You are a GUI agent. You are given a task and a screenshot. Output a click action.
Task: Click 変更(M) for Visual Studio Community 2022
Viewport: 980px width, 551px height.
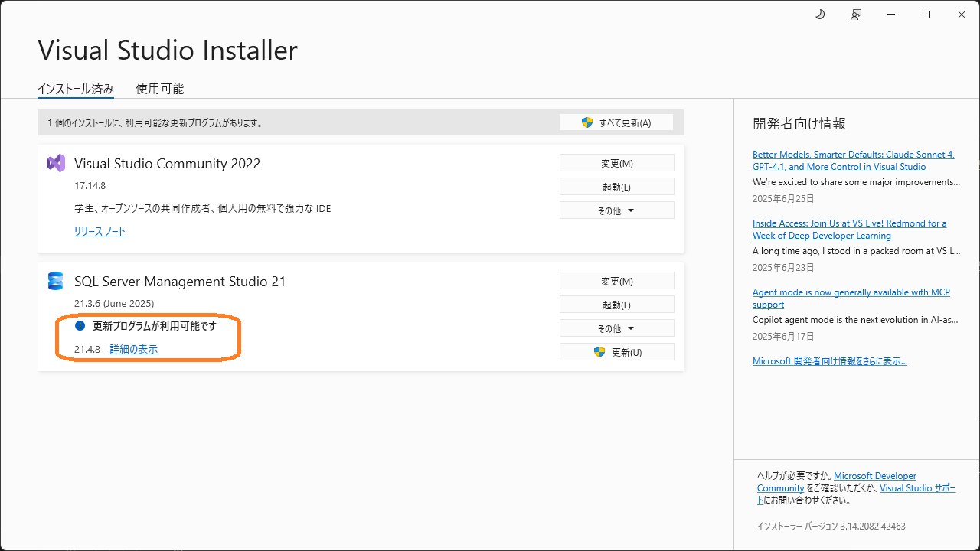point(617,163)
